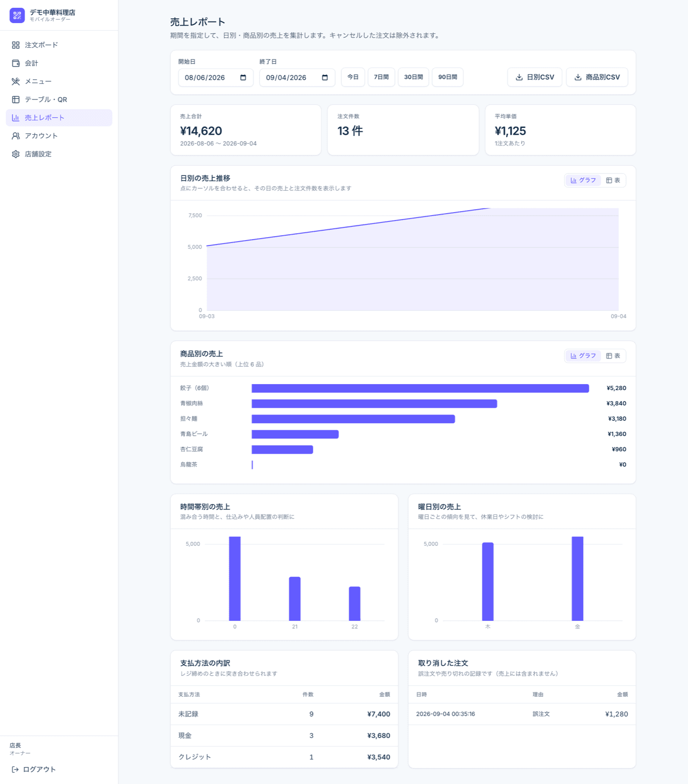
Task: Open the end date calendar picker
Action: click(x=325, y=77)
